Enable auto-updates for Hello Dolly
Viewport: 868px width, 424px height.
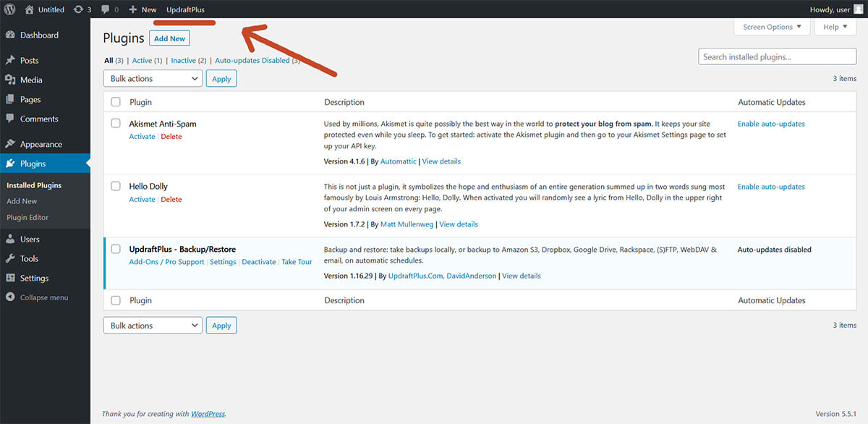coord(771,187)
